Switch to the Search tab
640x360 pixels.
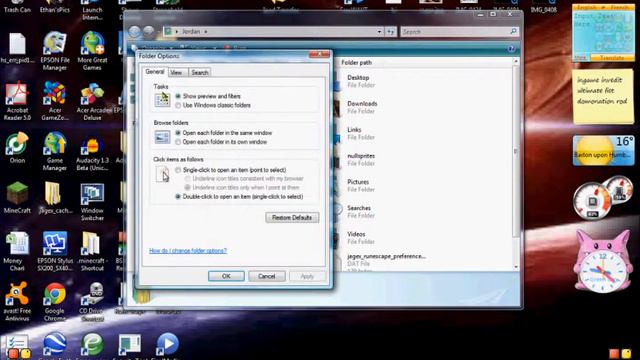(200, 73)
